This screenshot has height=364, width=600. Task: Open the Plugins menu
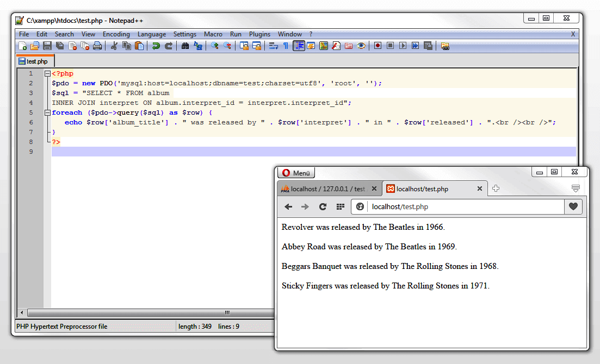click(259, 34)
